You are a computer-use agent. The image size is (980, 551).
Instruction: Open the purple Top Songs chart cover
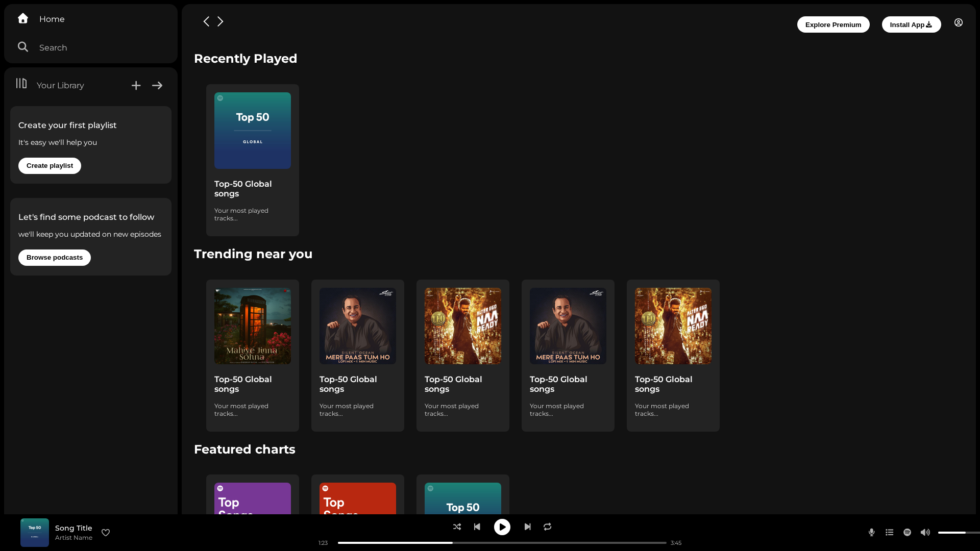click(253, 498)
